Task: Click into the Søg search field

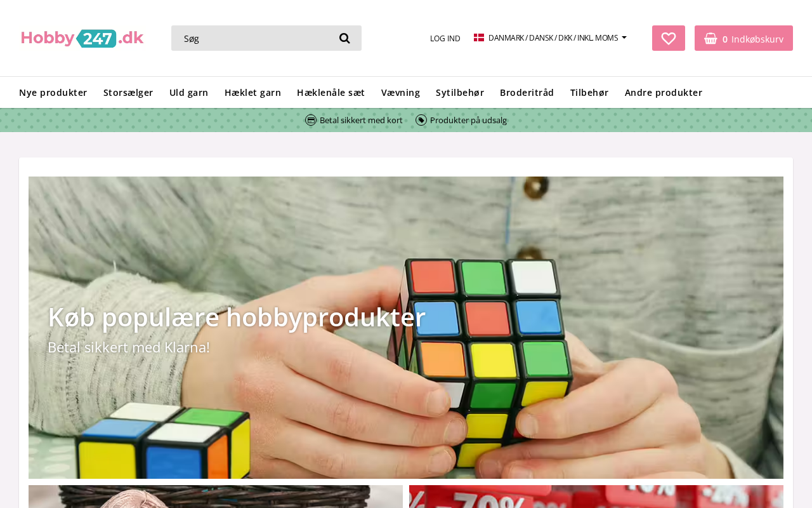Action: (x=254, y=38)
